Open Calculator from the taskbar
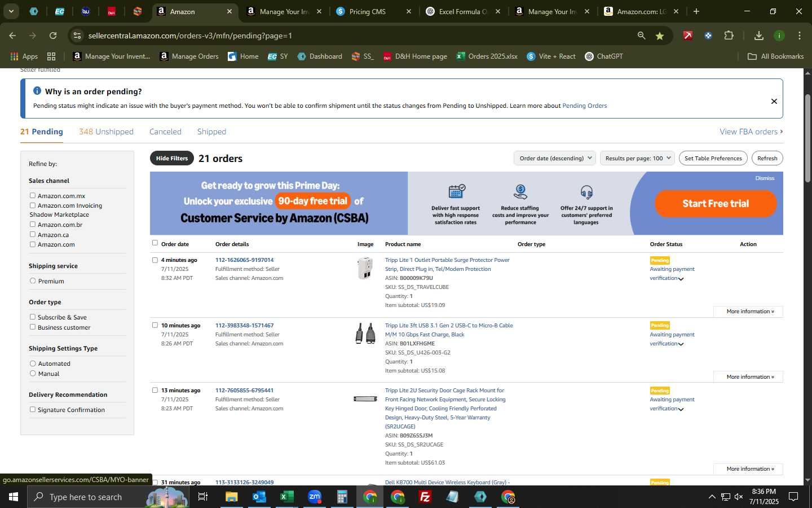 click(x=342, y=497)
